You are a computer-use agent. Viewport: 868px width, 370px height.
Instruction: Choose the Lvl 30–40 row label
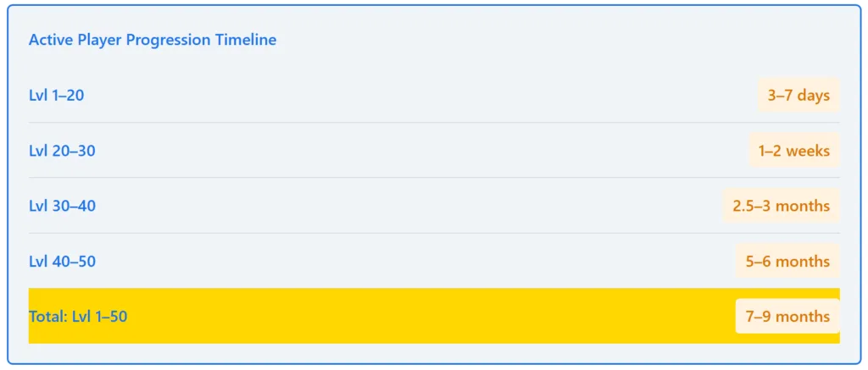(x=62, y=207)
